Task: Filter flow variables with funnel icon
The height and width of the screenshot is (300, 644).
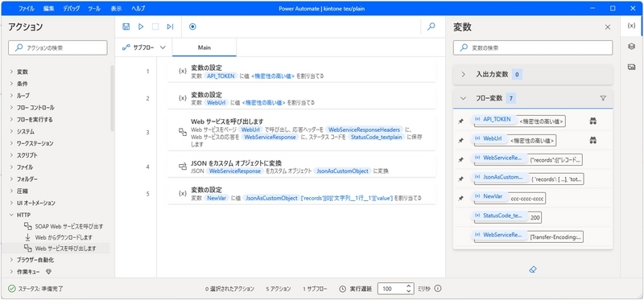Action: 603,98
